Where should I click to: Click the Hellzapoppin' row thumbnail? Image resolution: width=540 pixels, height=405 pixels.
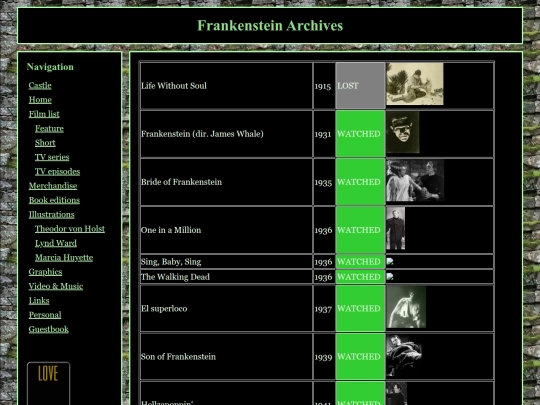[x=396, y=394]
